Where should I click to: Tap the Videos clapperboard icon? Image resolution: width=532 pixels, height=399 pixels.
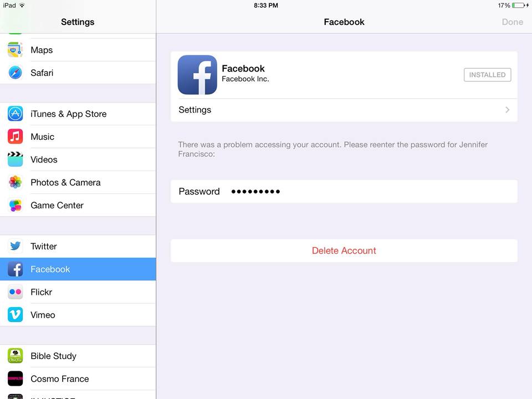point(16,160)
